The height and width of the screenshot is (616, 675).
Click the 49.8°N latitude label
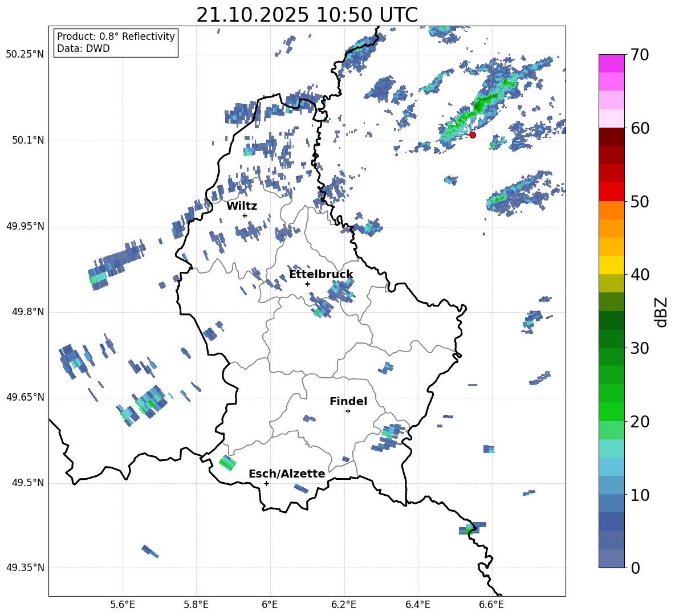(x=28, y=312)
